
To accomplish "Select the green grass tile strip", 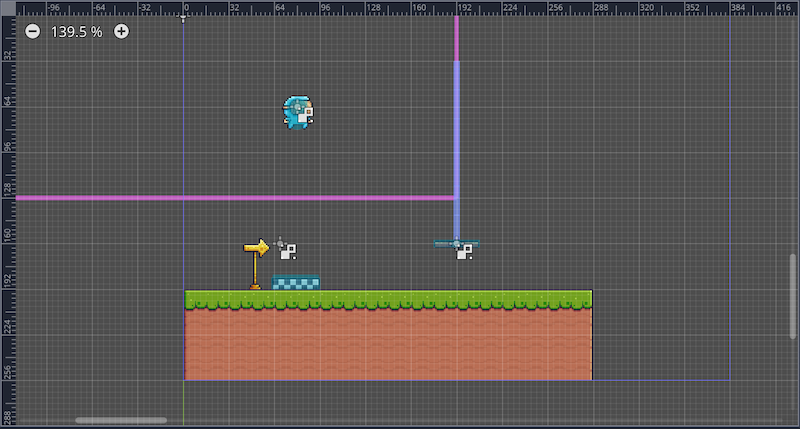I will (x=388, y=299).
